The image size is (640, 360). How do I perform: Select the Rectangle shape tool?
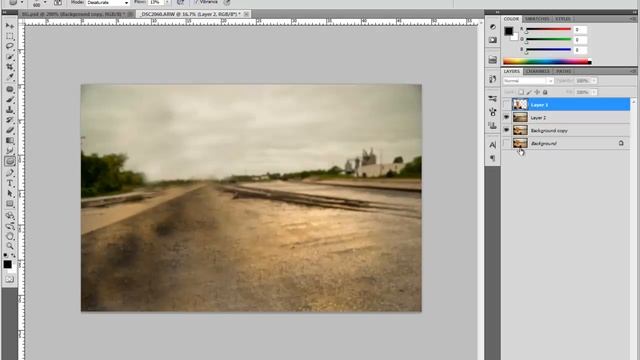(x=10, y=204)
